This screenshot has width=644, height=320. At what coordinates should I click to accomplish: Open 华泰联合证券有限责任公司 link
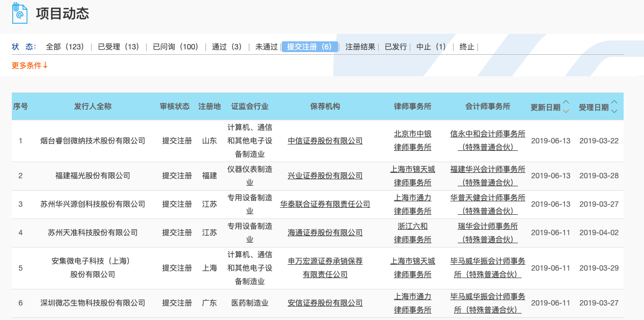[x=325, y=205]
